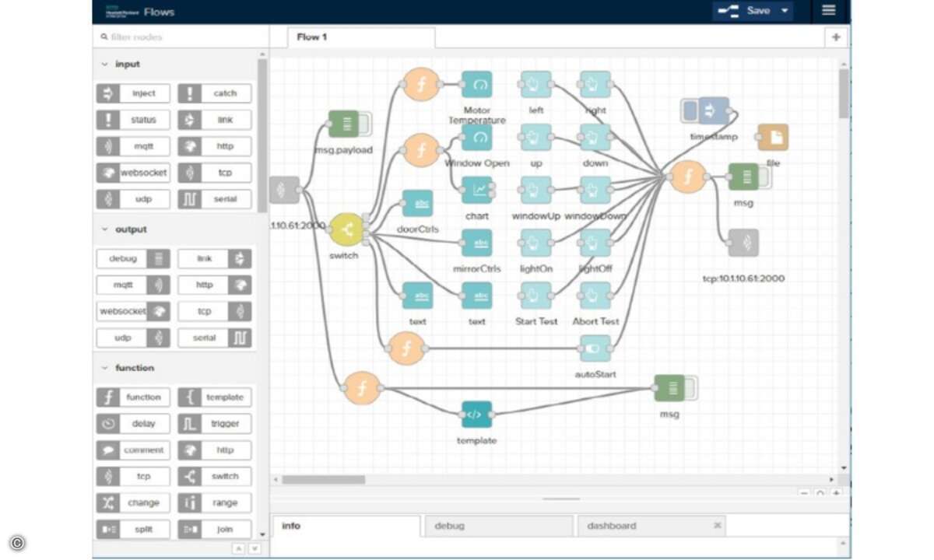Click the template node on canvas
The width and height of the screenshot is (934, 560).
tap(476, 415)
